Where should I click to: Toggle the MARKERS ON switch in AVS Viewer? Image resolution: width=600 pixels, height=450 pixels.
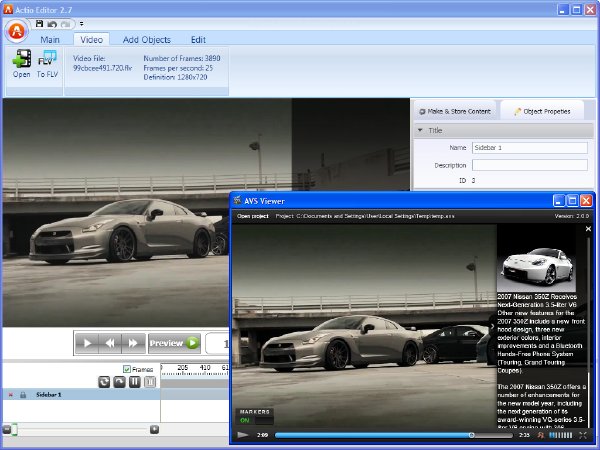click(x=256, y=420)
